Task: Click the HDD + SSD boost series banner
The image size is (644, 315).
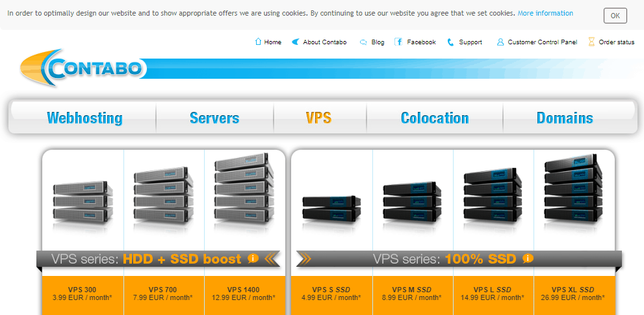Action: [158, 258]
